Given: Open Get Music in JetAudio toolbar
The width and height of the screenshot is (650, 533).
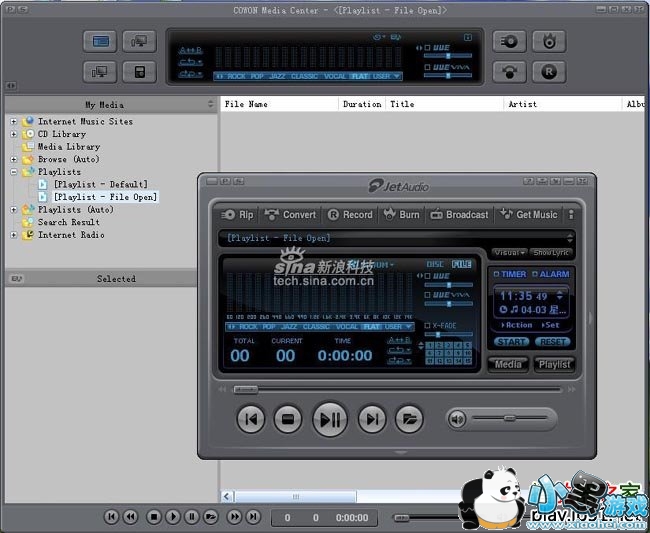Looking at the screenshot, I should pyautogui.click(x=529, y=215).
